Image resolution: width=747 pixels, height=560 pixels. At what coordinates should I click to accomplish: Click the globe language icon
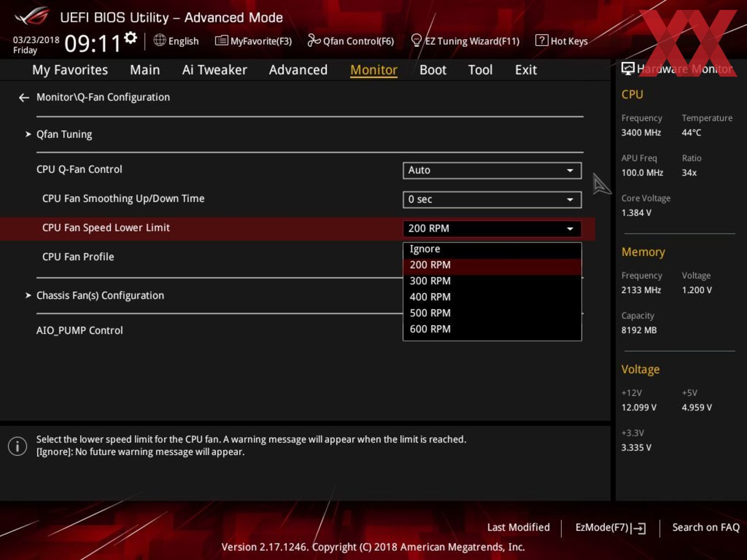(159, 40)
